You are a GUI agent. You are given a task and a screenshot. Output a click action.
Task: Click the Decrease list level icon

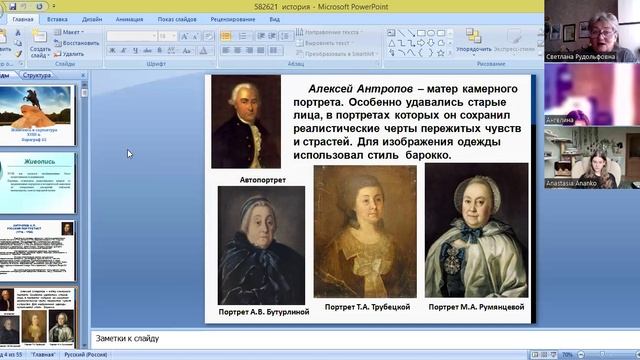261,36
